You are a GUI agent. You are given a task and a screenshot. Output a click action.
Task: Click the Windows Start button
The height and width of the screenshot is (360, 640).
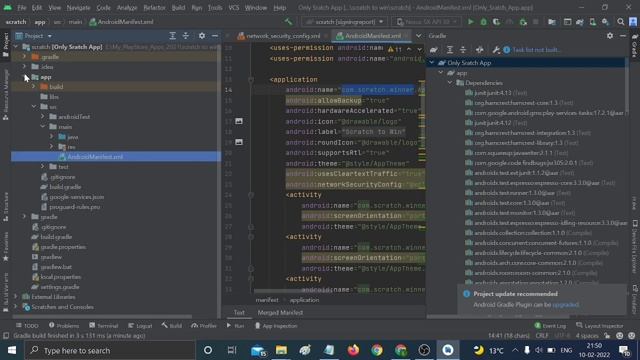tap(12, 350)
